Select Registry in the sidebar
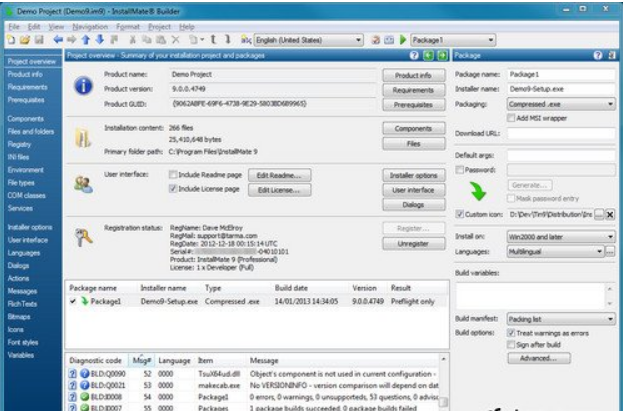Viewport: 623px width, 411px height. point(19,144)
